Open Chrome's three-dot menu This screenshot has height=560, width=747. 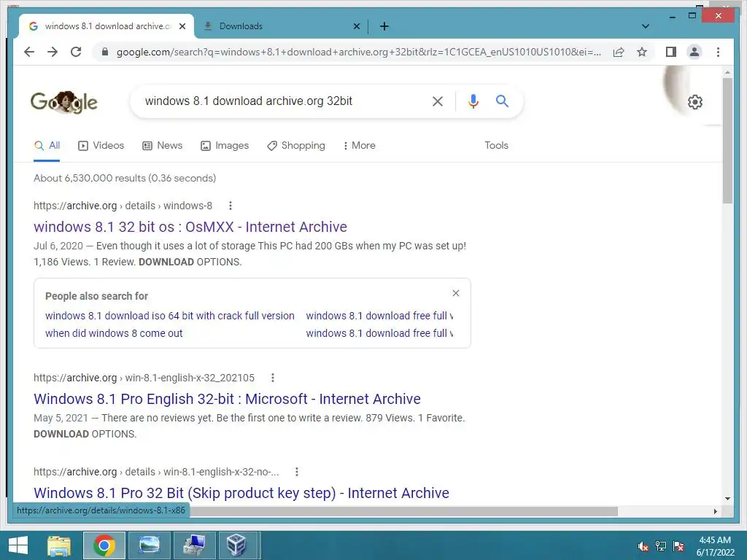click(718, 52)
